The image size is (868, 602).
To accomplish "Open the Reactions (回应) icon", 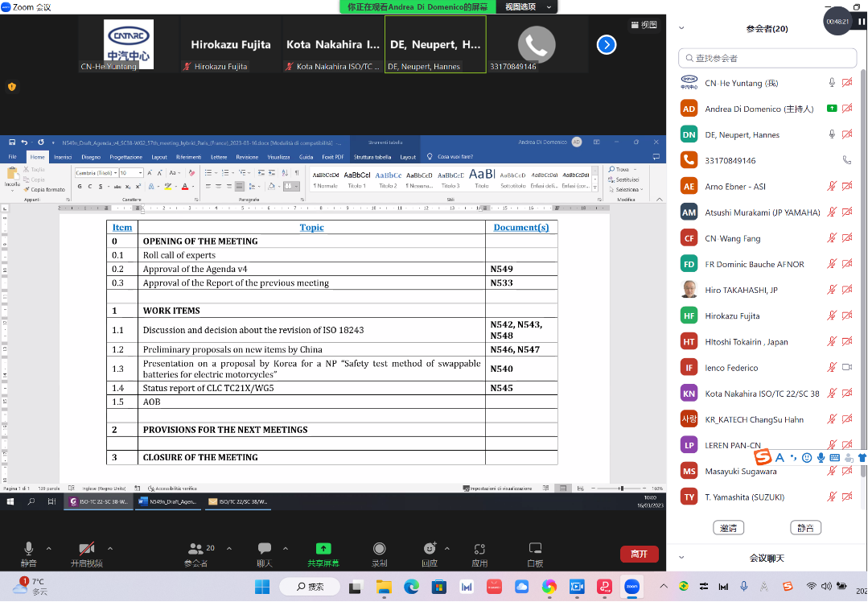I will (430, 550).
